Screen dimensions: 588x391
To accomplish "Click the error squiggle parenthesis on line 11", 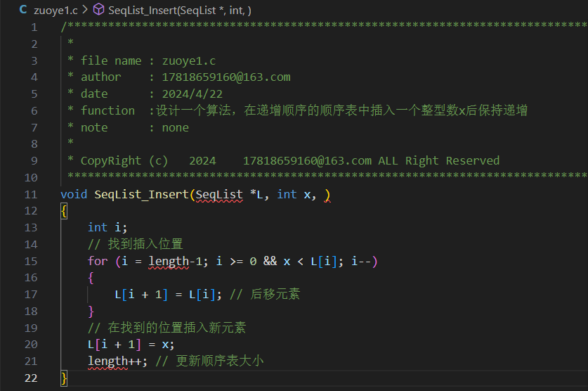I will click(x=327, y=195).
